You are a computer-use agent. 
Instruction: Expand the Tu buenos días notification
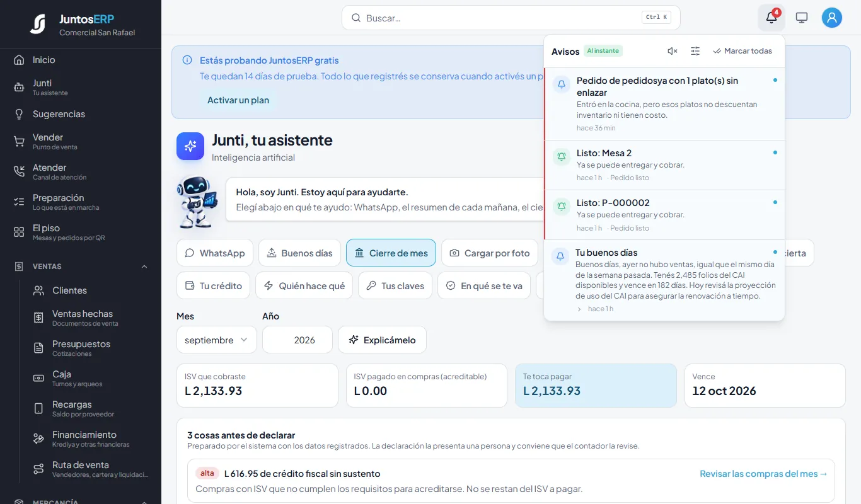coord(579,309)
